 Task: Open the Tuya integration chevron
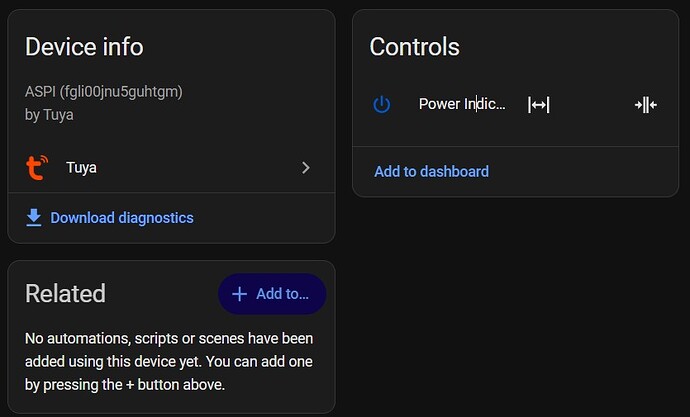(x=306, y=168)
